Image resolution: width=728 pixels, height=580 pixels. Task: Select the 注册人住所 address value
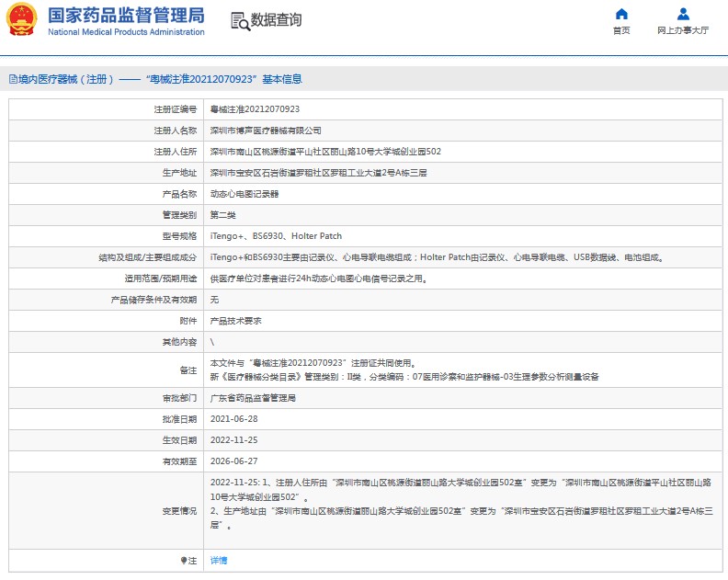coord(325,152)
